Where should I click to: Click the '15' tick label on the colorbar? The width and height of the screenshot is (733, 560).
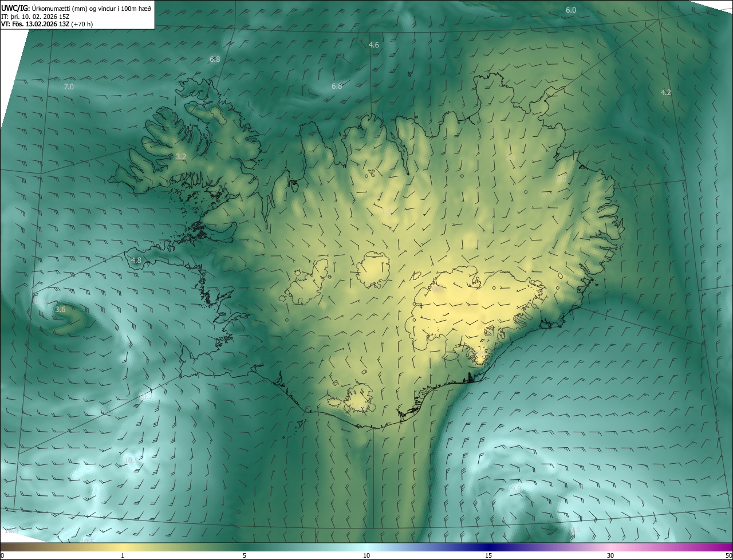(488, 555)
